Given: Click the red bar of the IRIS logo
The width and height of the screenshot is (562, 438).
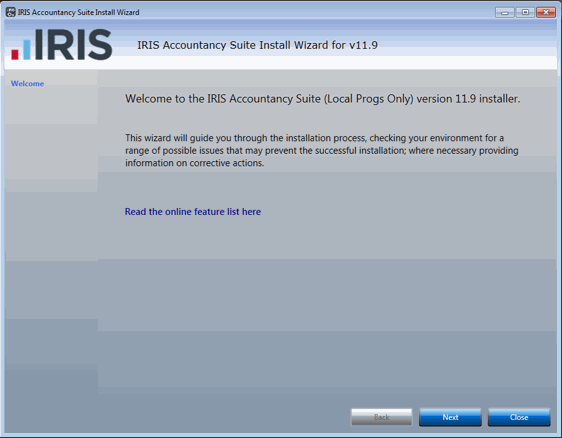Looking at the screenshot, I should pyautogui.click(x=15, y=54).
